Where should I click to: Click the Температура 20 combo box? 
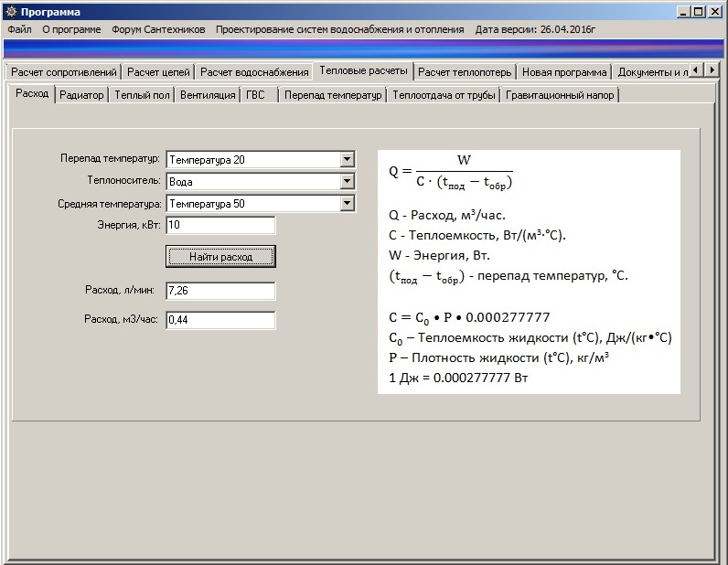(261, 159)
